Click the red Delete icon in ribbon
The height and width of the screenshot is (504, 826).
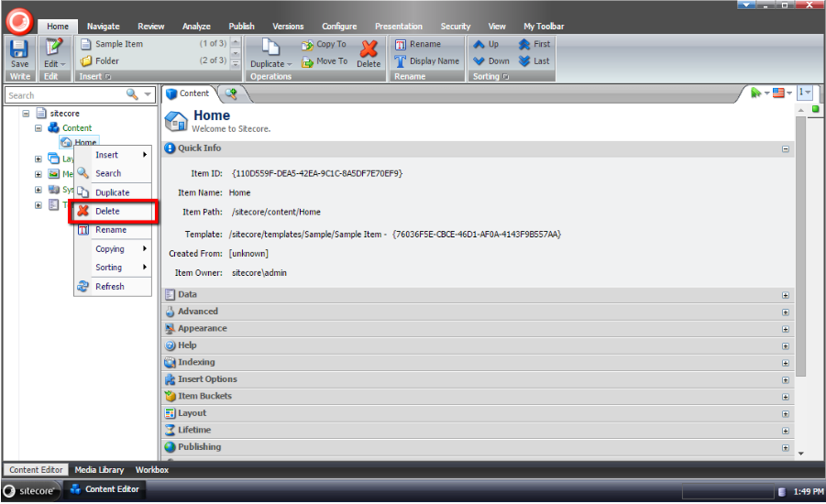point(369,49)
